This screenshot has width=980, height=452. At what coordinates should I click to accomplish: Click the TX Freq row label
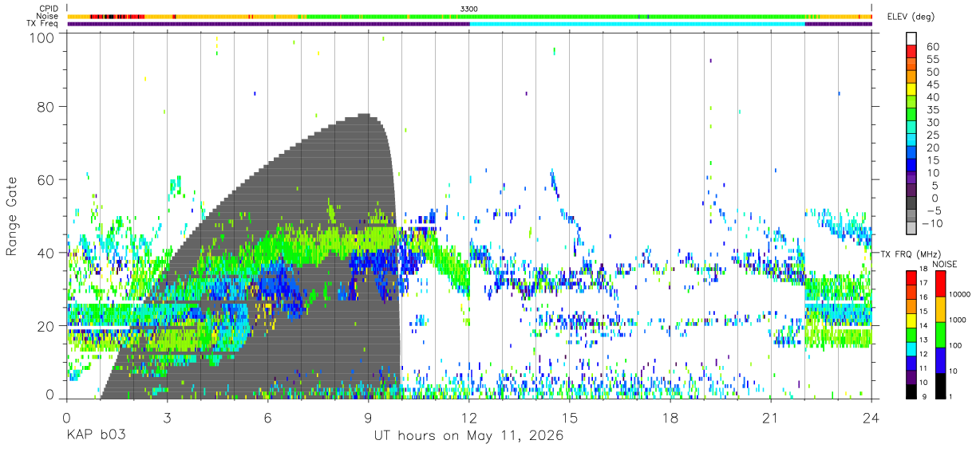43,24
